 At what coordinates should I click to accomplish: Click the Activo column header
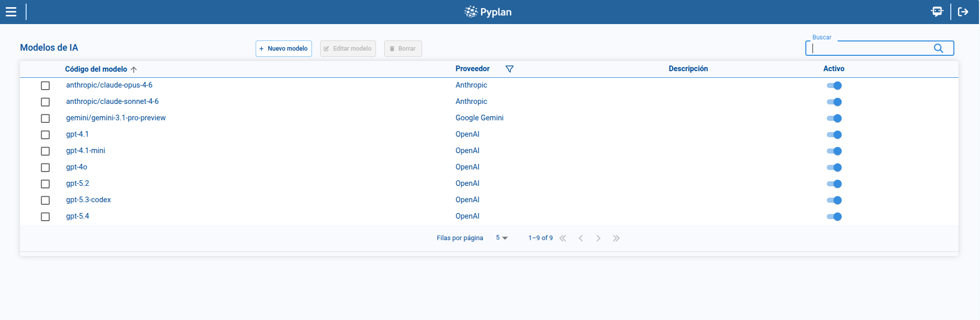[833, 69]
